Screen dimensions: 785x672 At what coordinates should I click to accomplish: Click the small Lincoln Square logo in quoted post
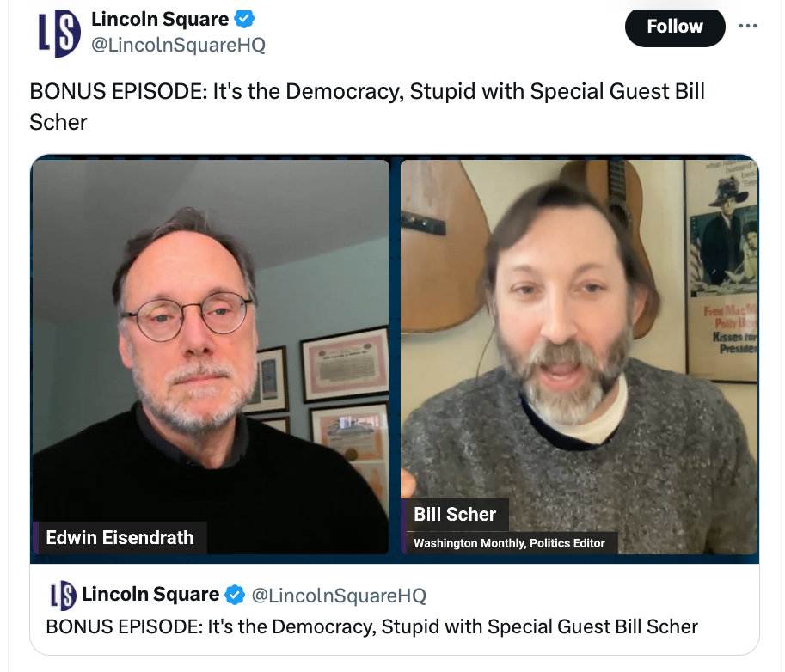click(63, 595)
